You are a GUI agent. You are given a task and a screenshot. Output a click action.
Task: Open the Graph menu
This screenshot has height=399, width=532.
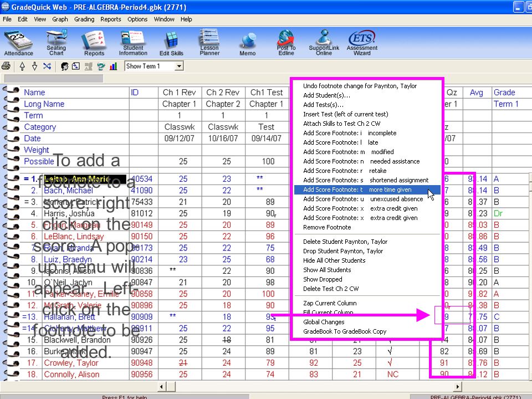(x=60, y=19)
